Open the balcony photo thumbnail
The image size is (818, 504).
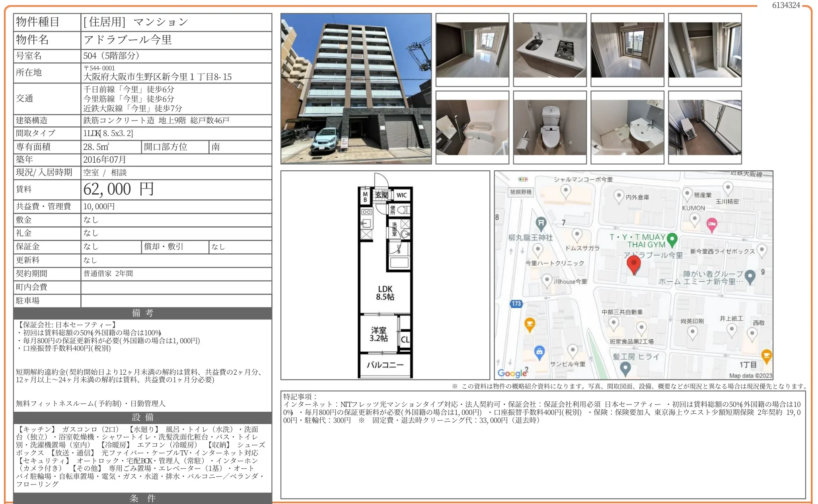(705, 127)
